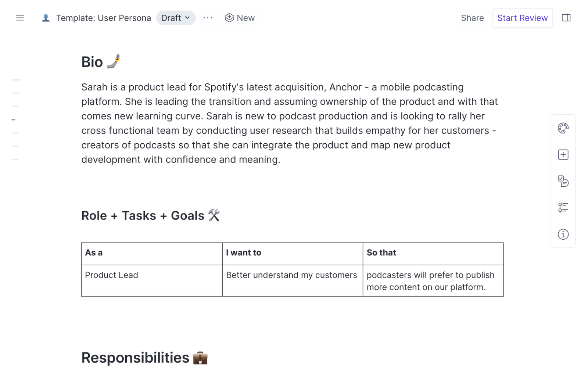Click Share in the top bar

pyautogui.click(x=472, y=18)
